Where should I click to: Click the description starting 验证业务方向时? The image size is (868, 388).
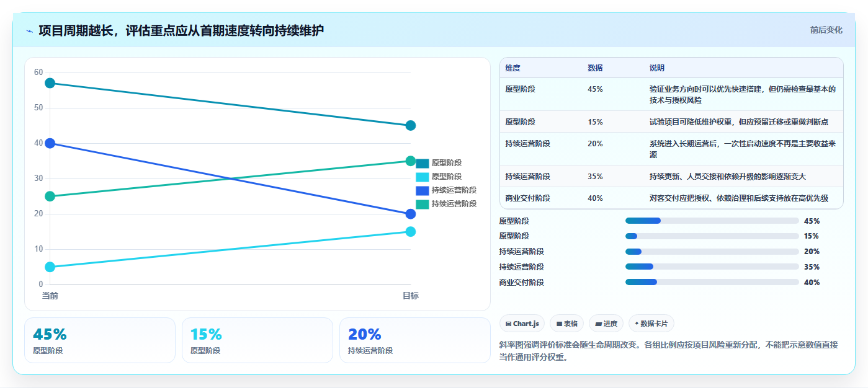[743, 94]
